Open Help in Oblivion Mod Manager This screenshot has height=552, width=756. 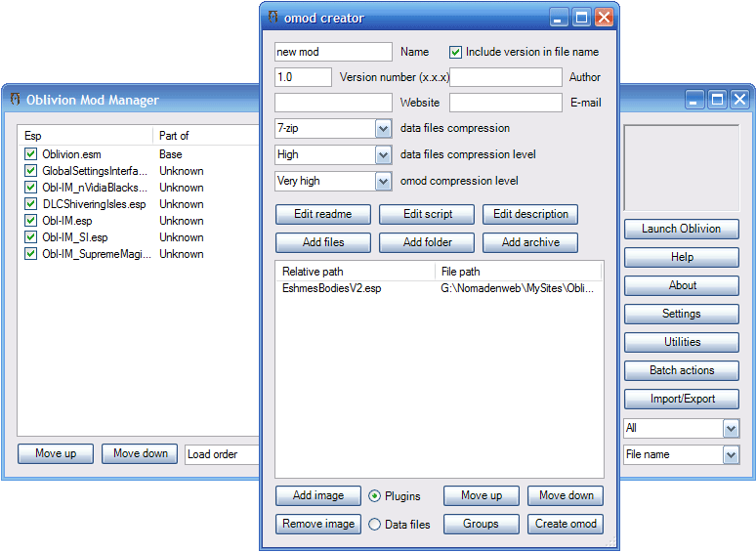[x=681, y=258]
